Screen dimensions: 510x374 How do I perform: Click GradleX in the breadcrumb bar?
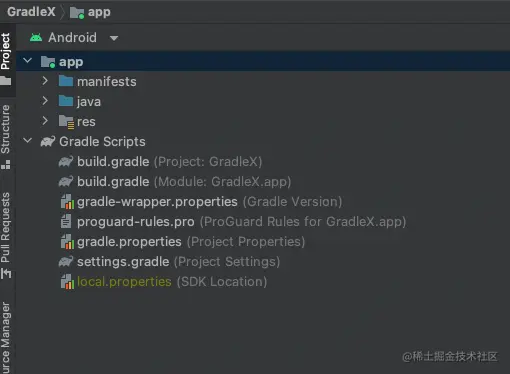31,12
